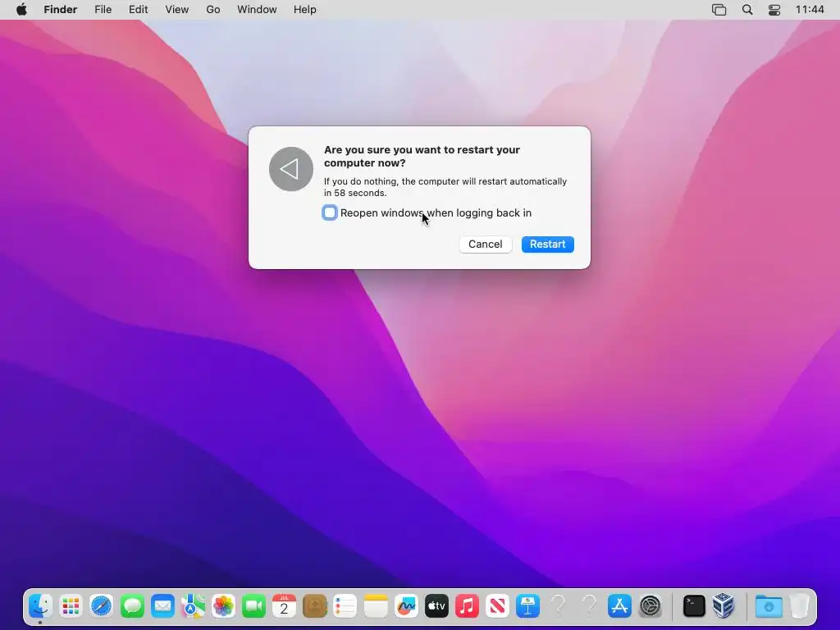Viewport: 840px width, 630px height.
Task: Open the Downloads folder in Dock
Action: 768,606
